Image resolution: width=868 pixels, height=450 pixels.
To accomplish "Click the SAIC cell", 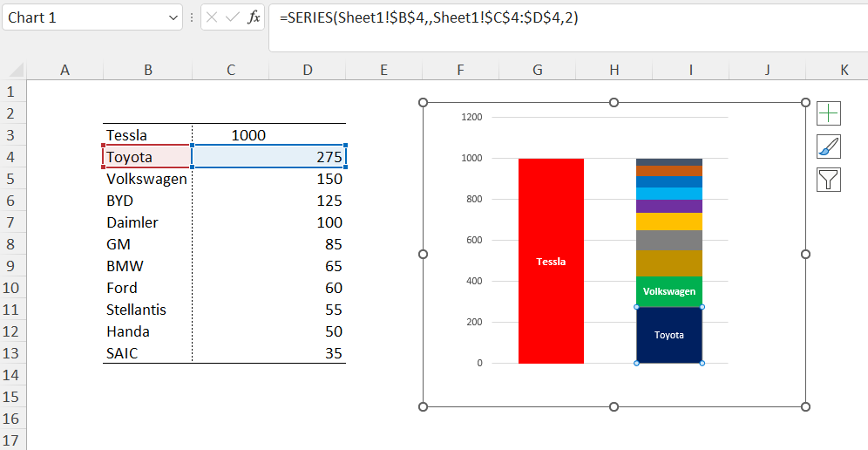I will (148, 353).
